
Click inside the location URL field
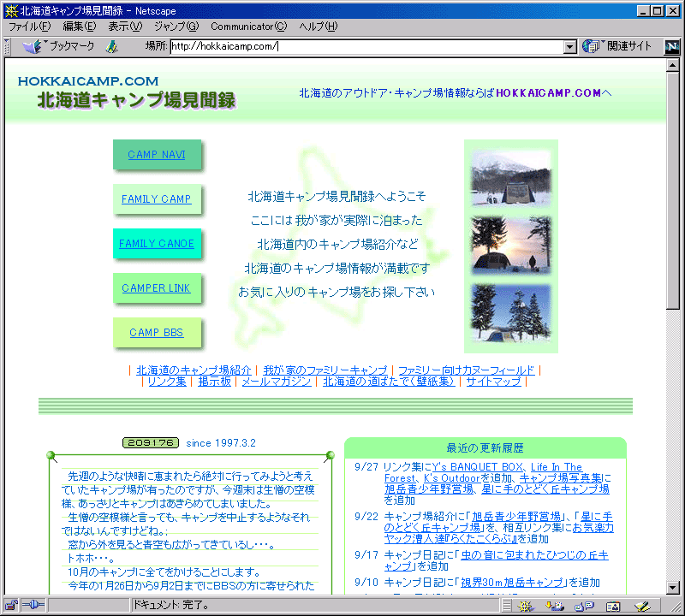pos(366,47)
